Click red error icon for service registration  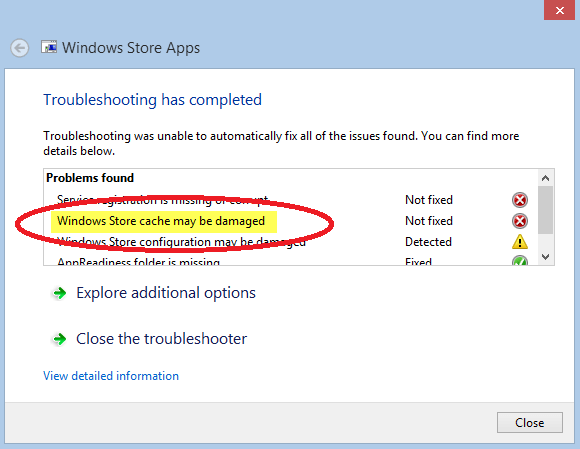(x=520, y=200)
